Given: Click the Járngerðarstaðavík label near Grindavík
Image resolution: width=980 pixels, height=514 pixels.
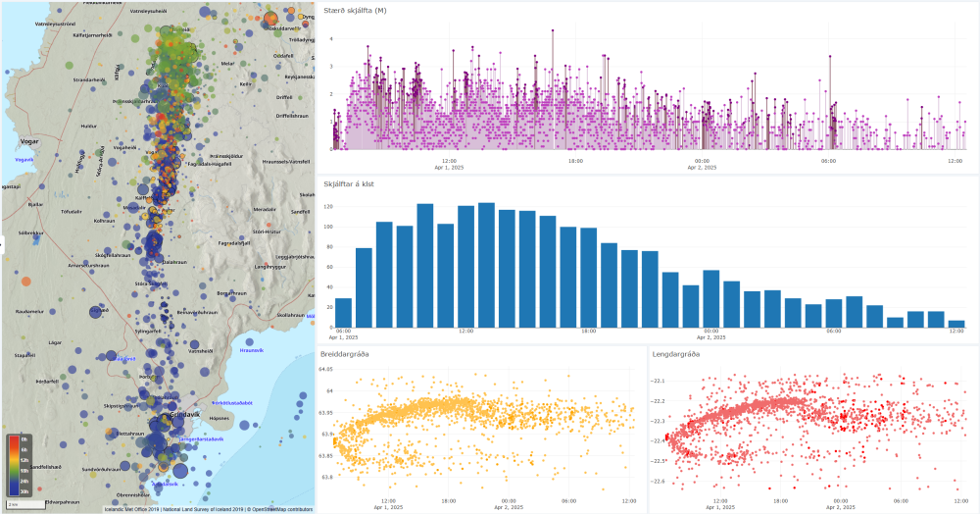Looking at the screenshot, I should 199,438.
